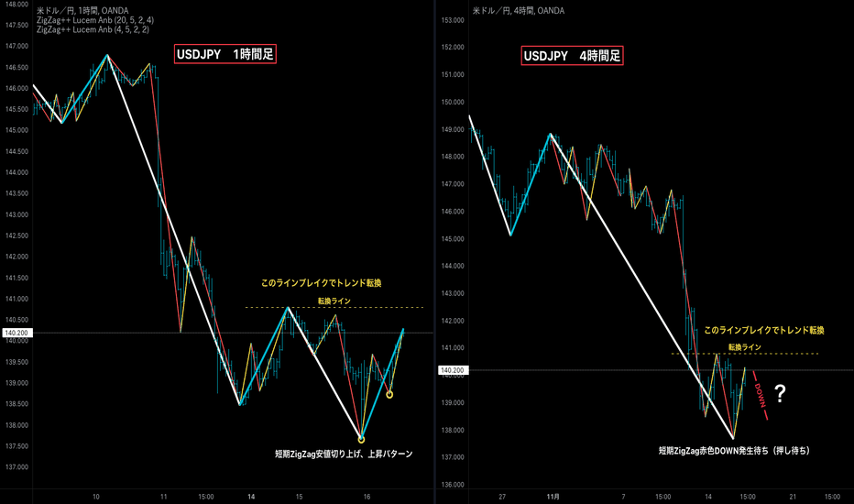
Task: Click the yellow circle marker at the 137.7 low
Action: pos(361,439)
